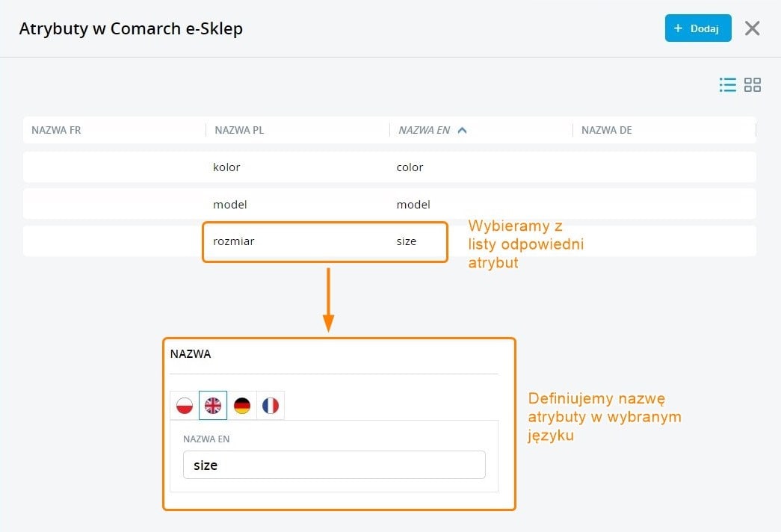Switch to list view layout
Viewport: 781px width, 532px height.
click(x=727, y=85)
